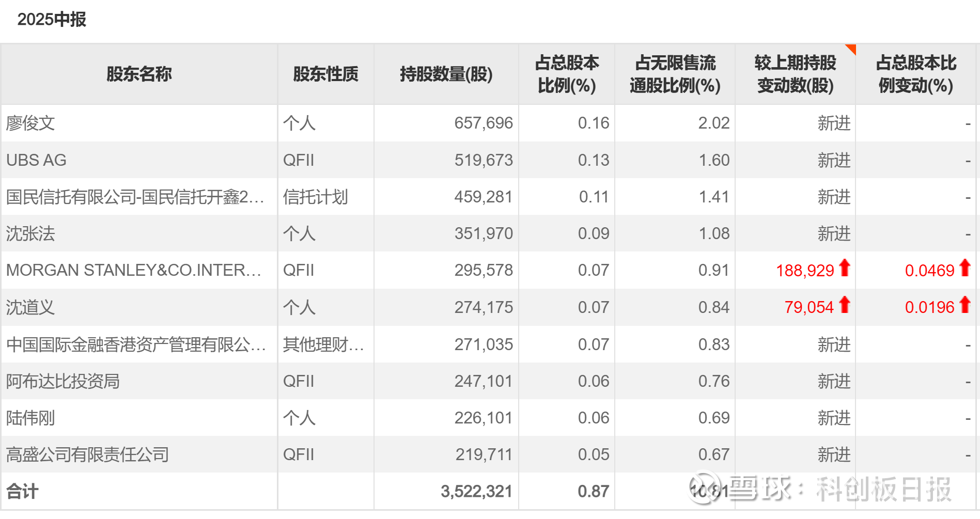Click the red up arrow beside 0.0469

tap(965, 268)
